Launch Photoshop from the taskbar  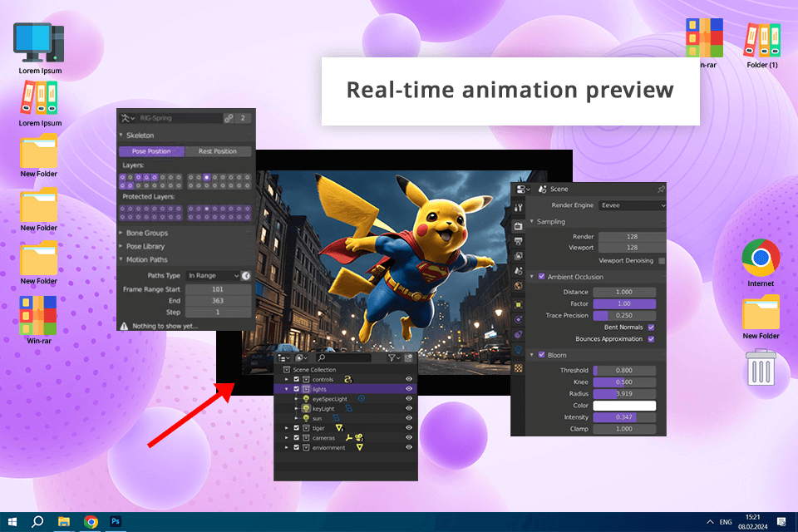tap(116, 521)
